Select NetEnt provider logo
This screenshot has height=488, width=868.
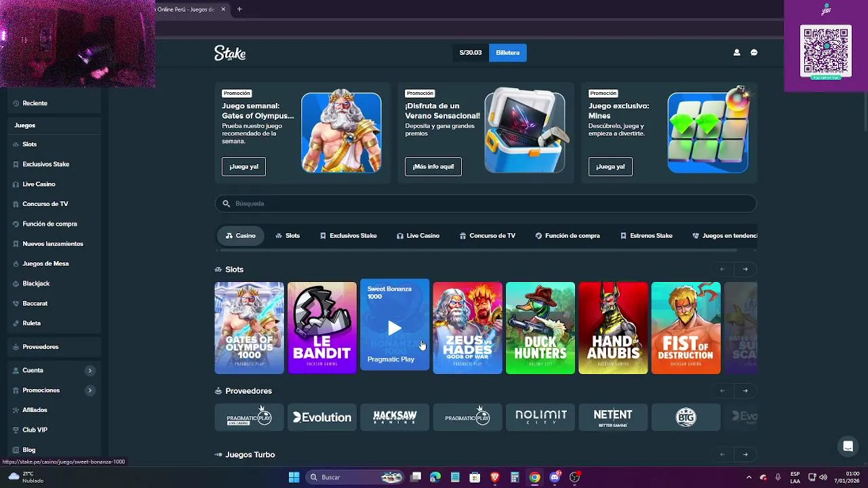click(613, 418)
